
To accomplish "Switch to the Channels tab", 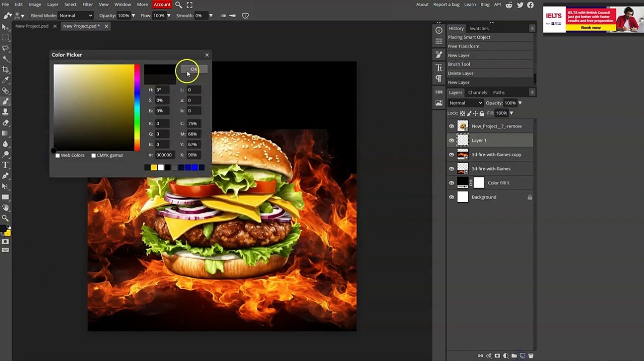I will pyautogui.click(x=477, y=92).
